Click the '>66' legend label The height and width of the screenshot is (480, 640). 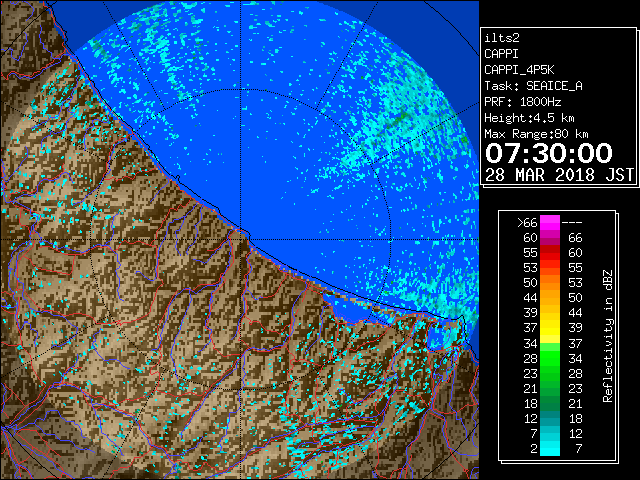(527, 223)
